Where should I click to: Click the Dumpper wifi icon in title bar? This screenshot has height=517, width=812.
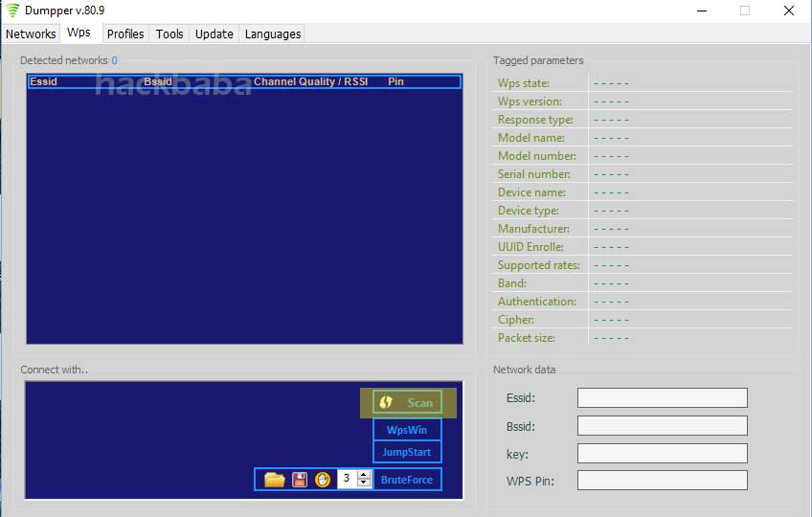coord(12,11)
